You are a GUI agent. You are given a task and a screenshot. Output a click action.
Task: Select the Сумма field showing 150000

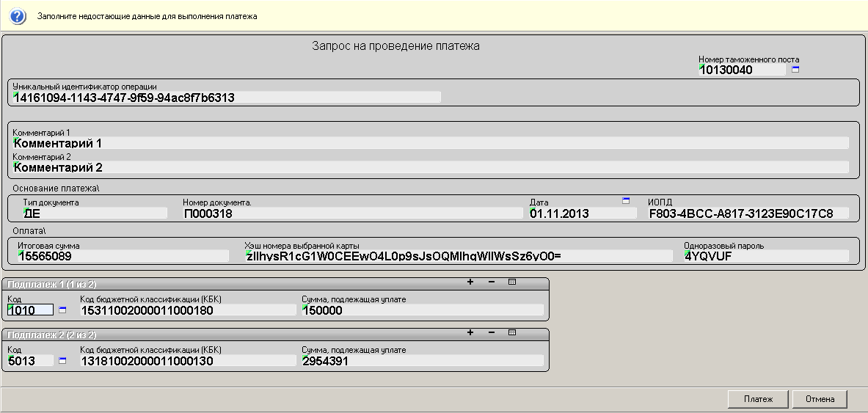tap(423, 310)
